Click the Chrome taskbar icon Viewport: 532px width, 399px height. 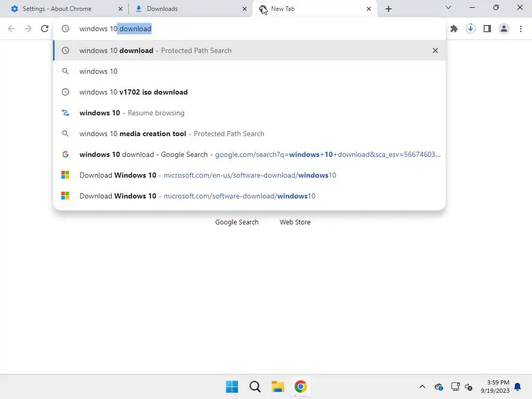click(x=301, y=387)
